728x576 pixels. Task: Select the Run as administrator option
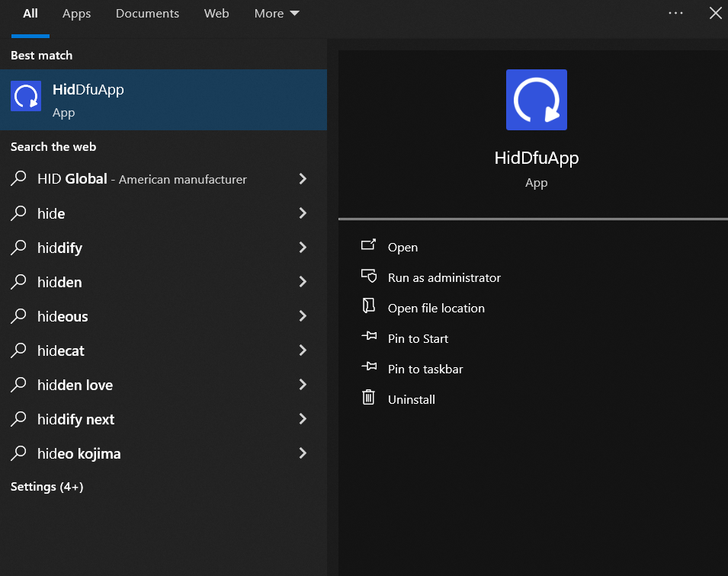point(444,278)
